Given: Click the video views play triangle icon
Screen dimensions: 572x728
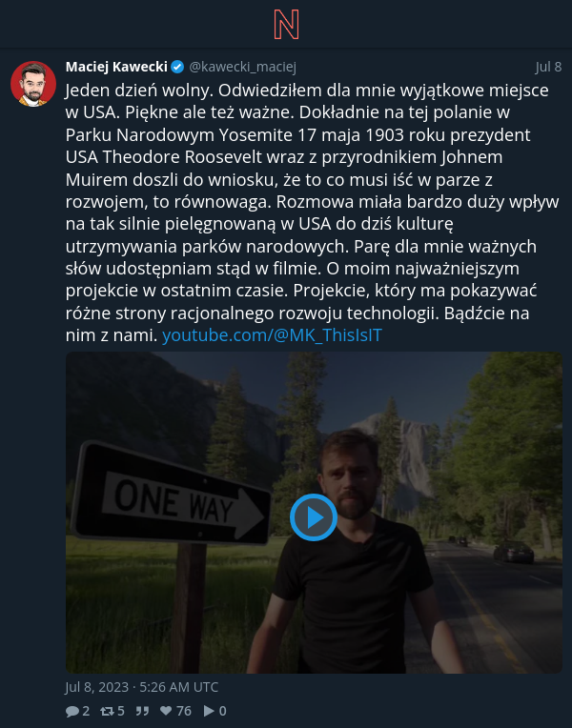Looking at the screenshot, I should click(x=209, y=711).
